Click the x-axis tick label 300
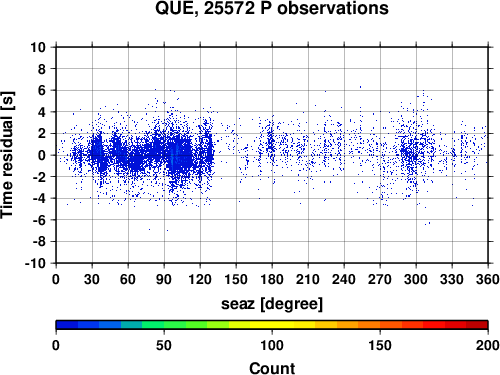 [416, 279]
